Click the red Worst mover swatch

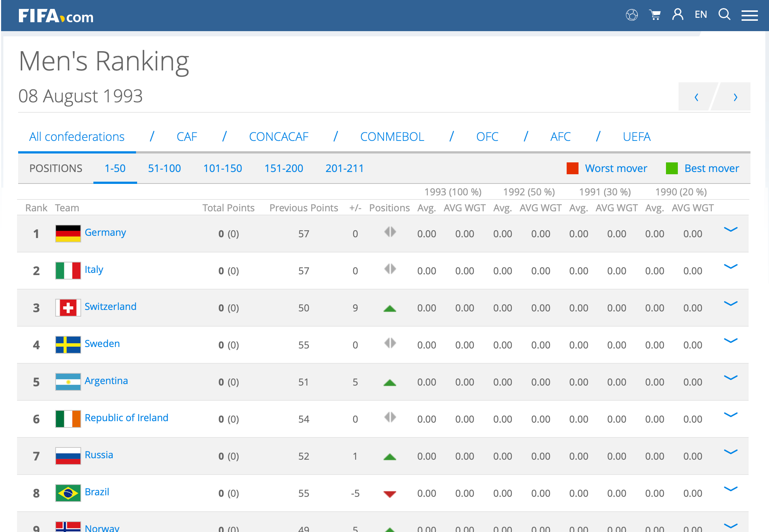[573, 168]
